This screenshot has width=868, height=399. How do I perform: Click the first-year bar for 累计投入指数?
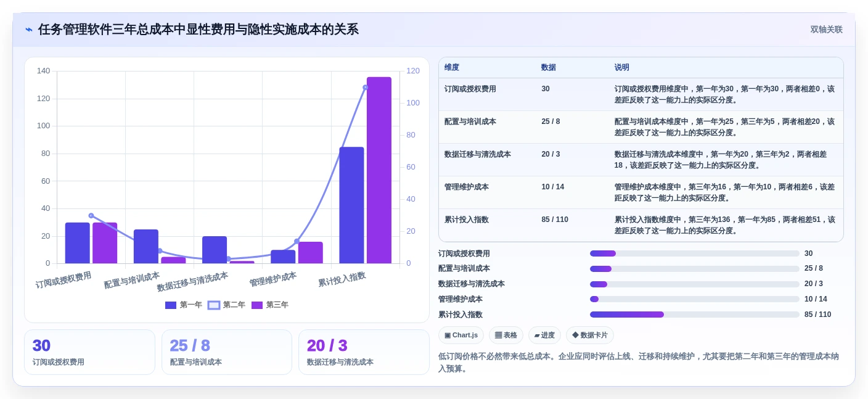click(x=351, y=205)
